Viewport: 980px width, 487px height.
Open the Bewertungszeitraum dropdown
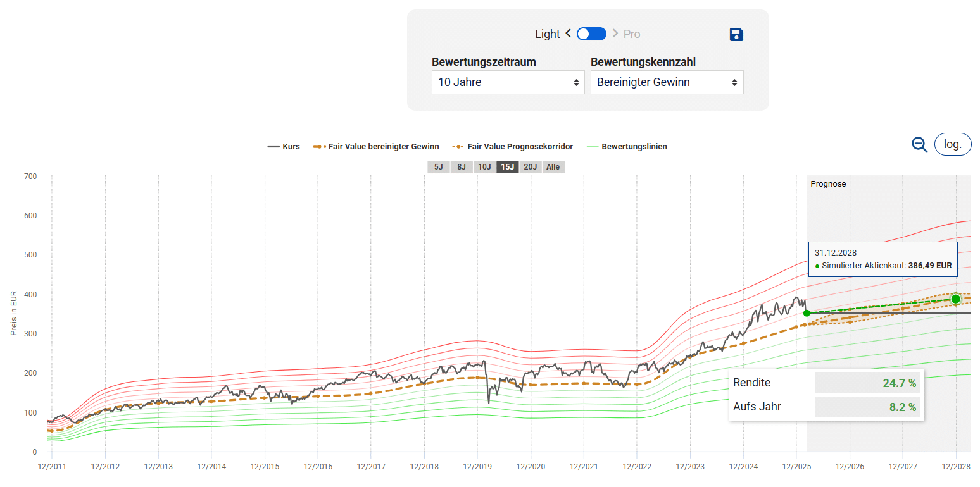click(x=508, y=82)
